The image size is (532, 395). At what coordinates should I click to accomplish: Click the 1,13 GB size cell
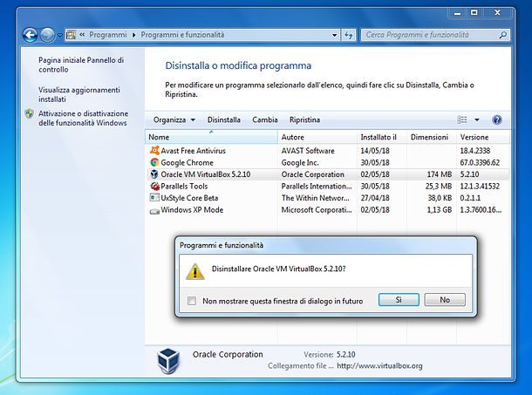[439, 210]
